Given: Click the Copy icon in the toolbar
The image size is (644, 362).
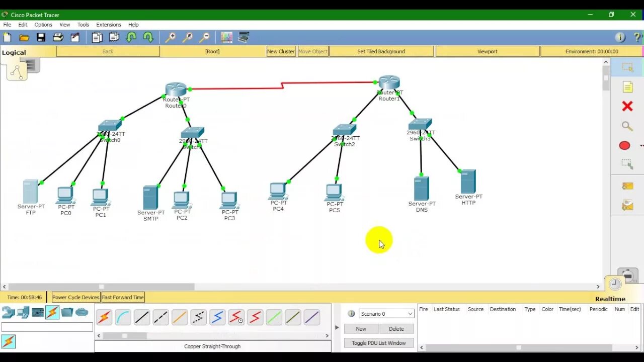Looking at the screenshot, I should point(97,37).
